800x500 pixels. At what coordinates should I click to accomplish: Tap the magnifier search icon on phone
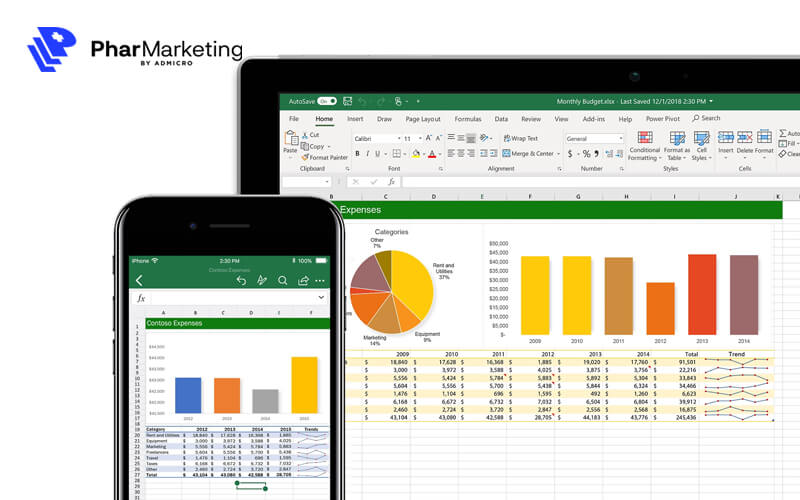(x=282, y=280)
